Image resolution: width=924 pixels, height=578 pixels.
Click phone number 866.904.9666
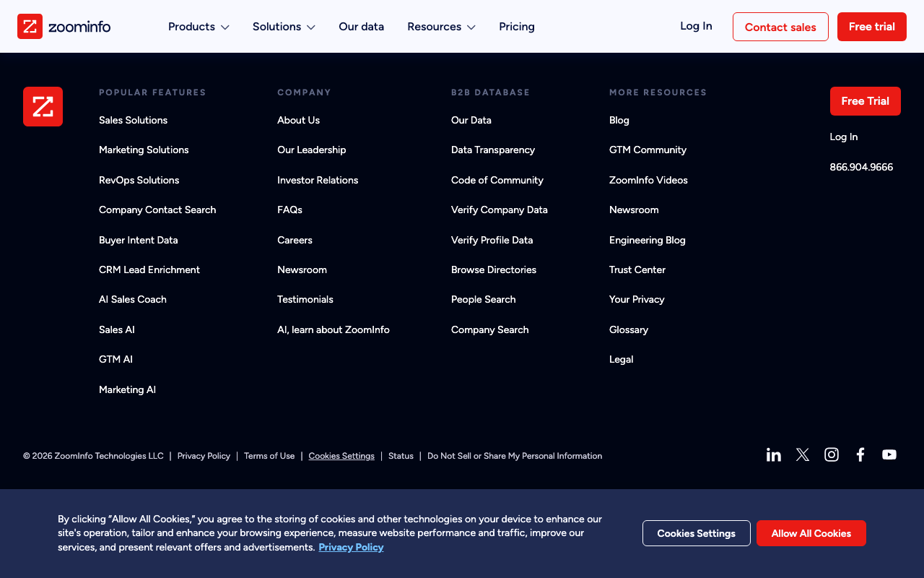point(861,167)
